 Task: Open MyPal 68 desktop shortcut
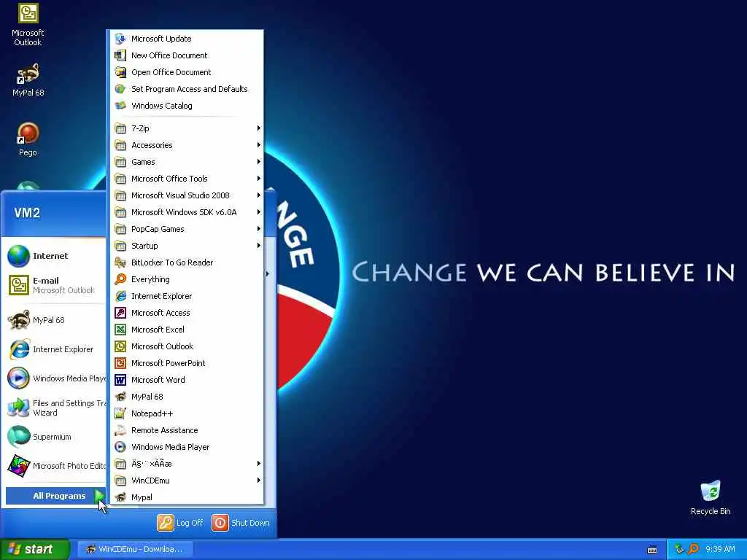28,80
